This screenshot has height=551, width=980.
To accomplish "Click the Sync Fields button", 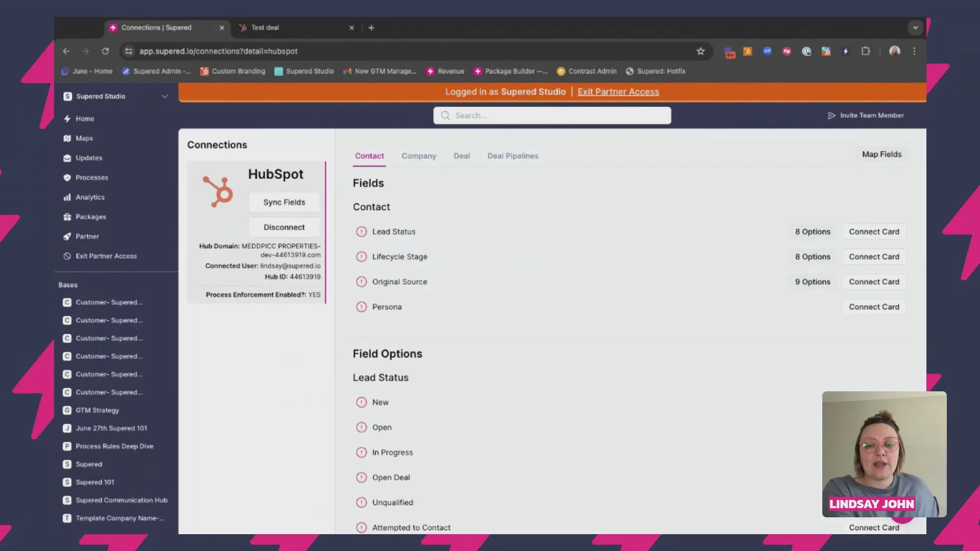I will [284, 203].
